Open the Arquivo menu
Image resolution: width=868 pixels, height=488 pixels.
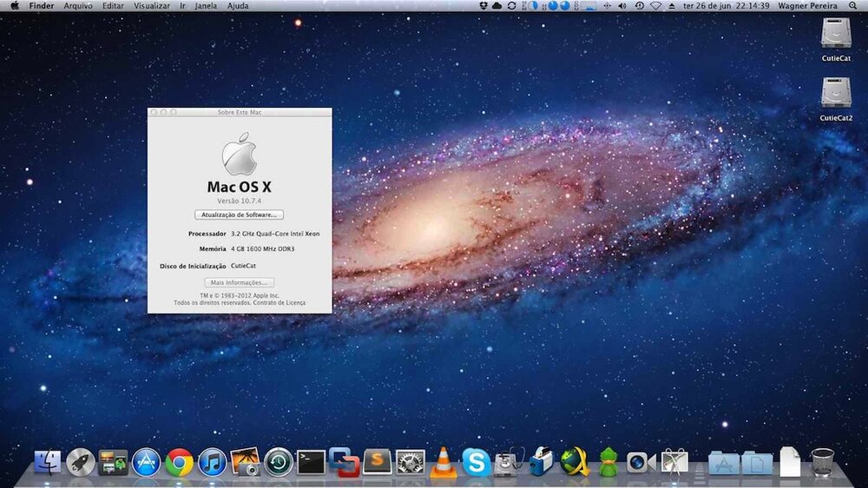tap(78, 5)
